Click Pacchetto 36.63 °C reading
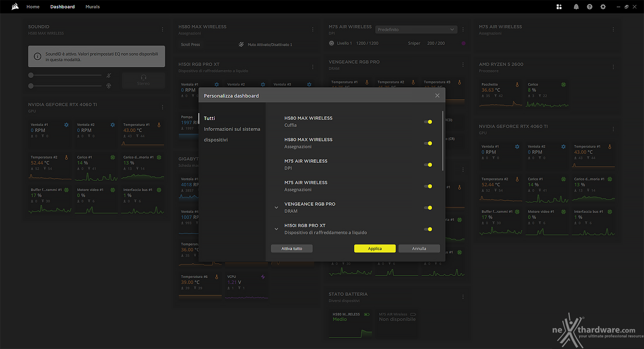This screenshot has height=349, width=644. click(x=491, y=90)
